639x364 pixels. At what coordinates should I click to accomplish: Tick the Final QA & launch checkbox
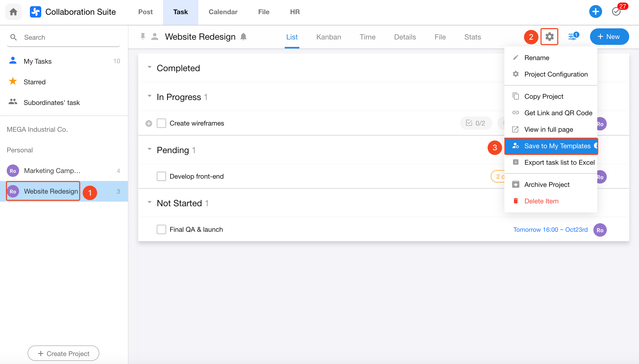161,229
